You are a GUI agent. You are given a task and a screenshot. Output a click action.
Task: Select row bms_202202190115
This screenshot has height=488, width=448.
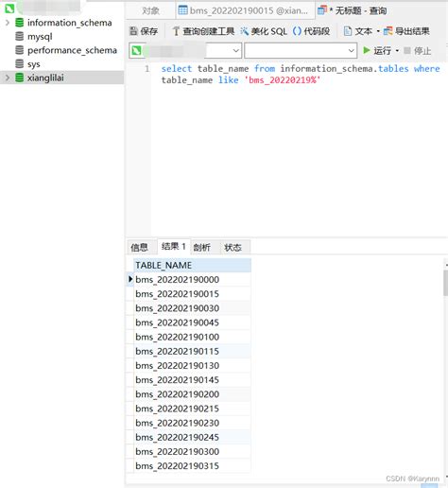[193, 351]
